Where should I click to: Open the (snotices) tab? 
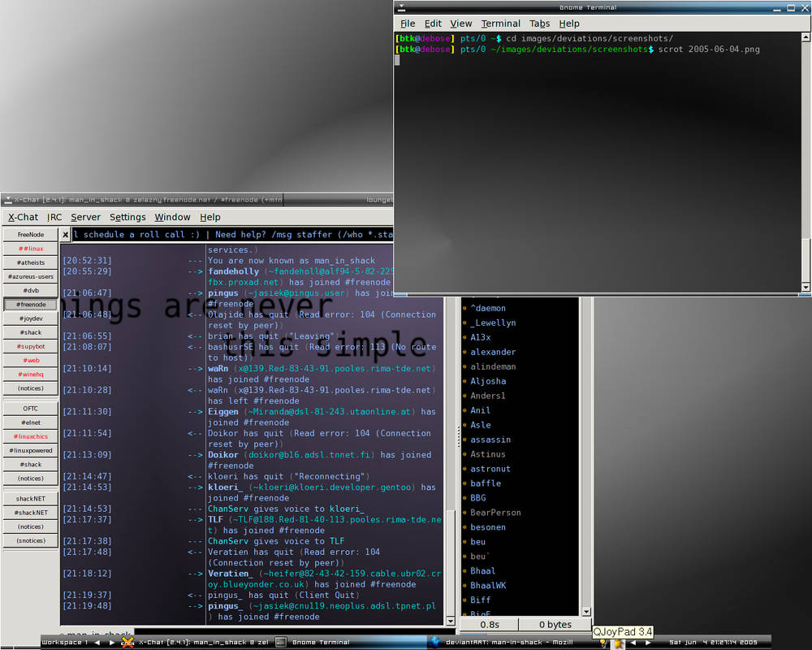pyautogui.click(x=31, y=540)
